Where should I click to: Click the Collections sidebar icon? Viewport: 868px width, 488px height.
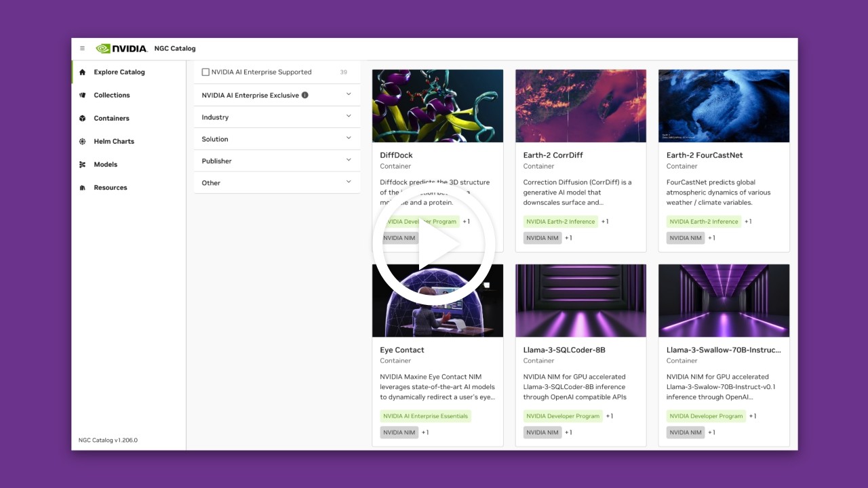pyautogui.click(x=81, y=95)
